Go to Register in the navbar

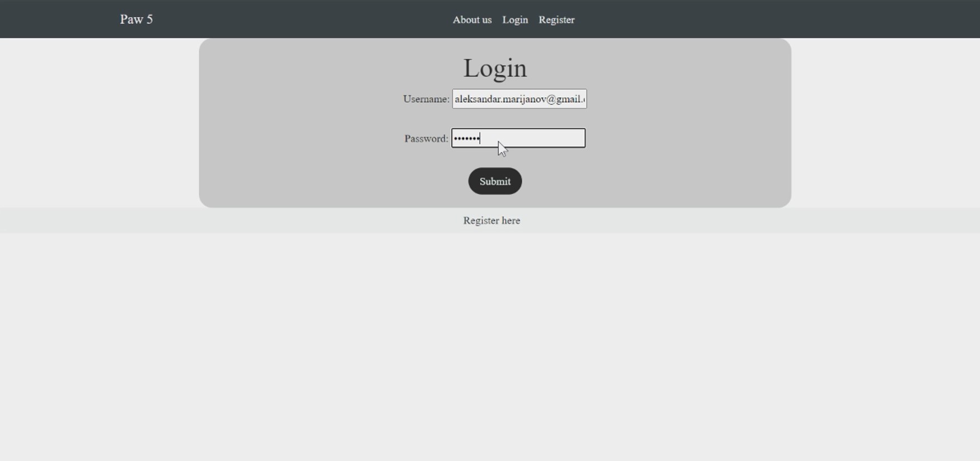[x=556, y=20]
